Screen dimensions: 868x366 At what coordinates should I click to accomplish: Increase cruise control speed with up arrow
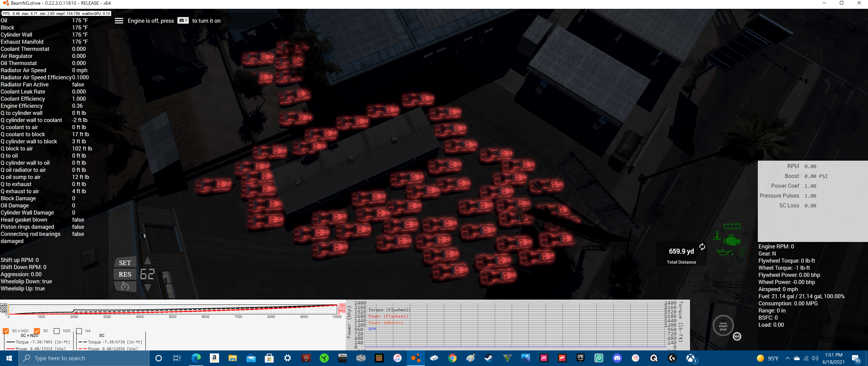click(147, 261)
